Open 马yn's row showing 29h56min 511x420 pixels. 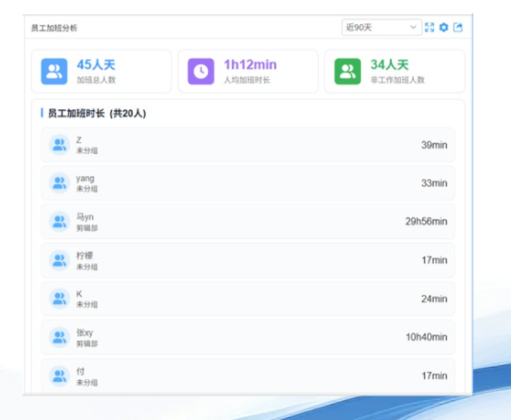pos(248,221)
